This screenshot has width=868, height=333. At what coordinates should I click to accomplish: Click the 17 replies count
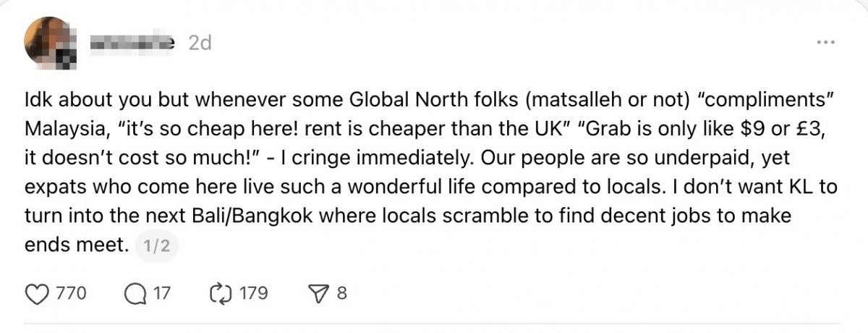click(x=161, y=293)
